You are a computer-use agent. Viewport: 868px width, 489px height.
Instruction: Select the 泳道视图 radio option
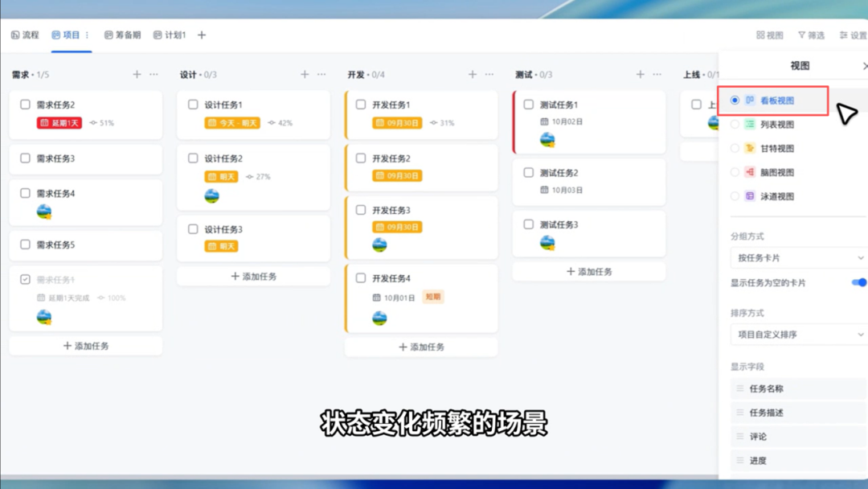(735, 196)
